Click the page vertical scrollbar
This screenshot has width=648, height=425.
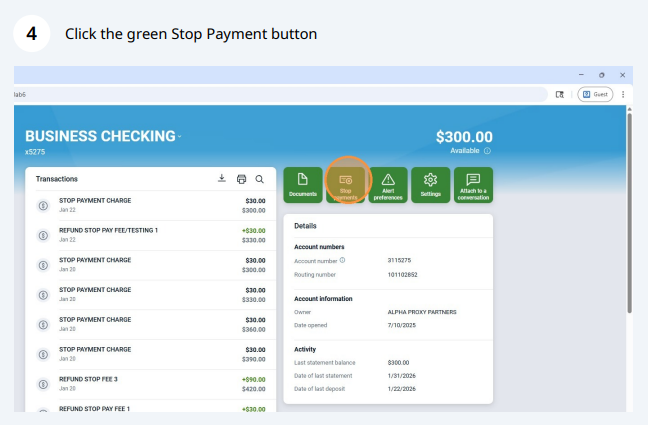coord(629,220)
